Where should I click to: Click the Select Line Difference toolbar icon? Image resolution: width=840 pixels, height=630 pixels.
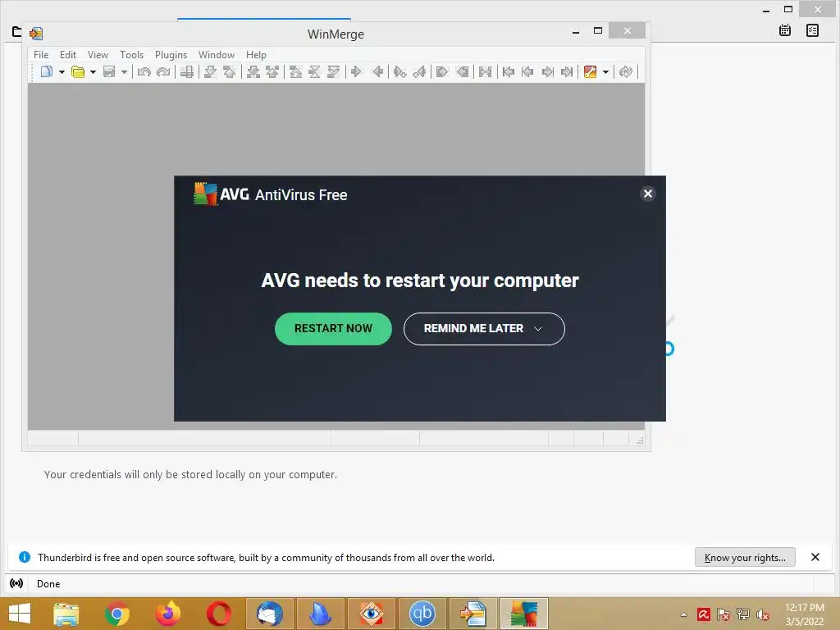pos(187,71)
